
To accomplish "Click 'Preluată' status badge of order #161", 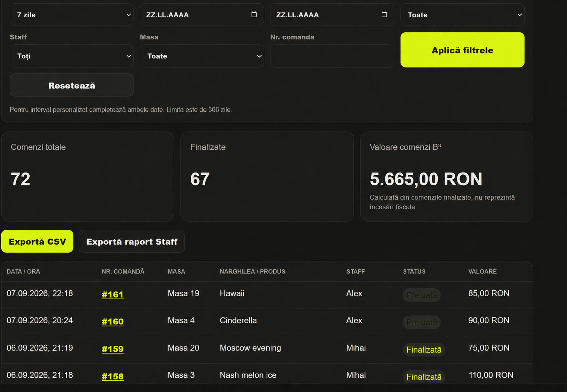I will click(x=421, y=295).
